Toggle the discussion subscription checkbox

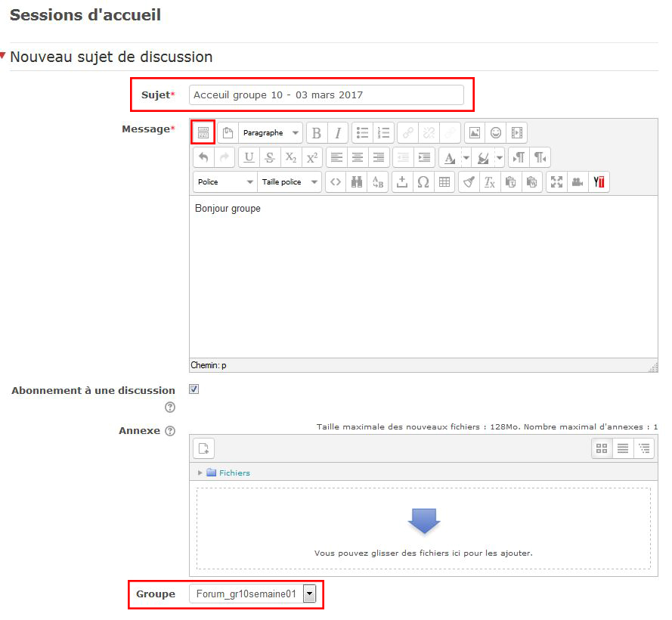point(194,389)
